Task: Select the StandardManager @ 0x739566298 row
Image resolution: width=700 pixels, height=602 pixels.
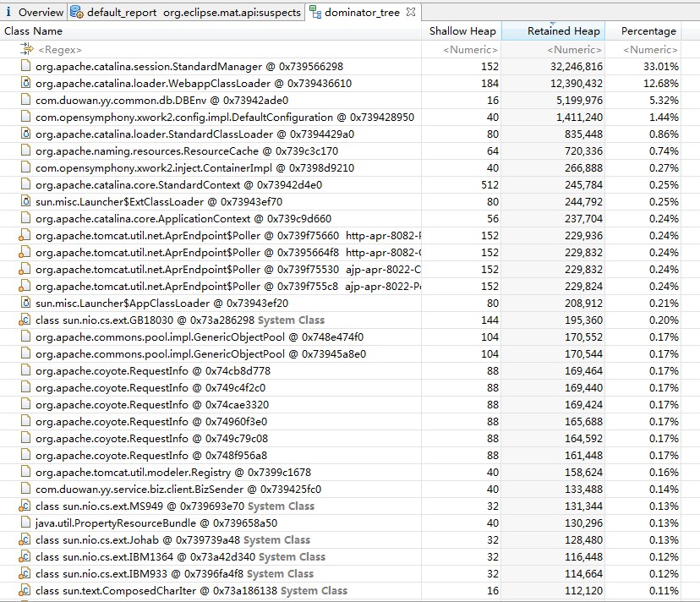Action: point(341,66)
